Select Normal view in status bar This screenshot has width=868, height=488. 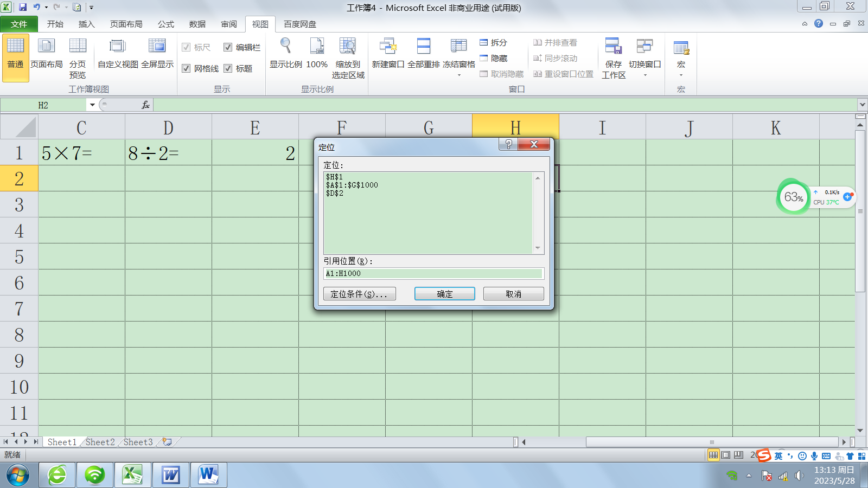pyautogui.click(x=713, y=455)
